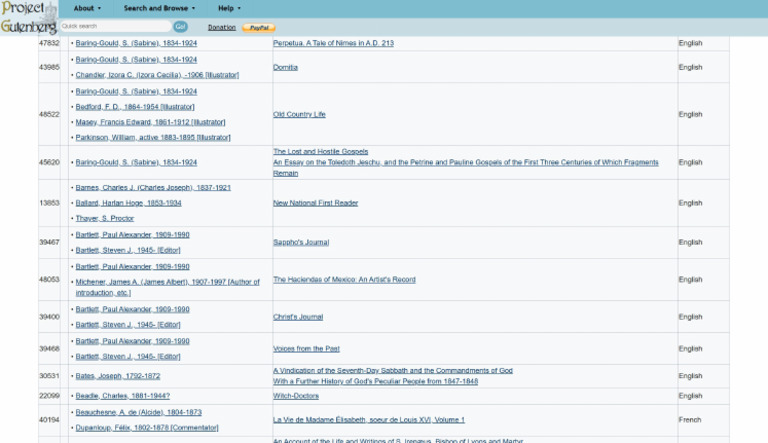Viewport: 768px width, 443px height.
Task: Open Baring-Gould link in Perpetua row
Action: pyautogui.click(x=136, y=43)
